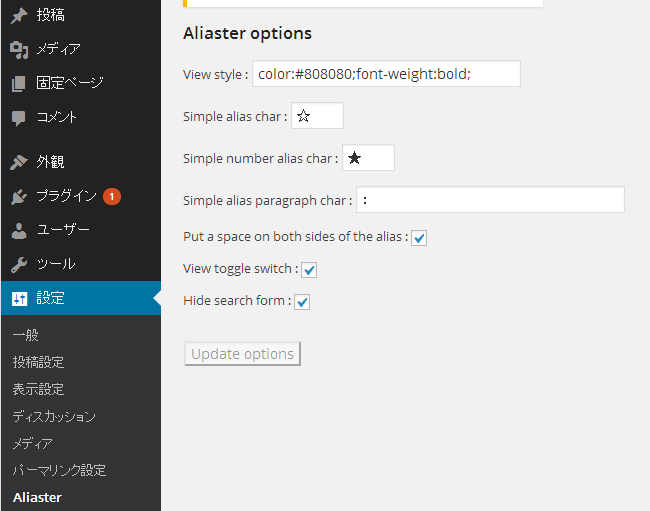Open パーマリンク設定 submenu link

click(x=59, y=470)
